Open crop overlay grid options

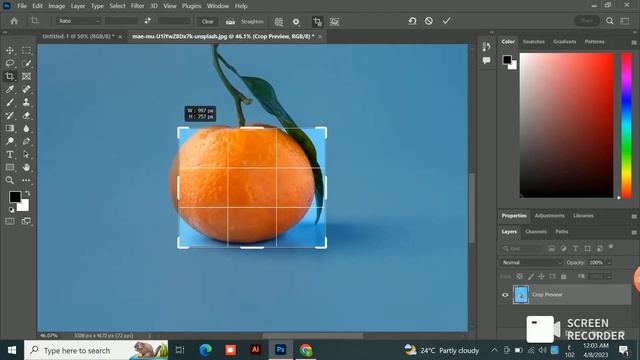coord(279,22)
